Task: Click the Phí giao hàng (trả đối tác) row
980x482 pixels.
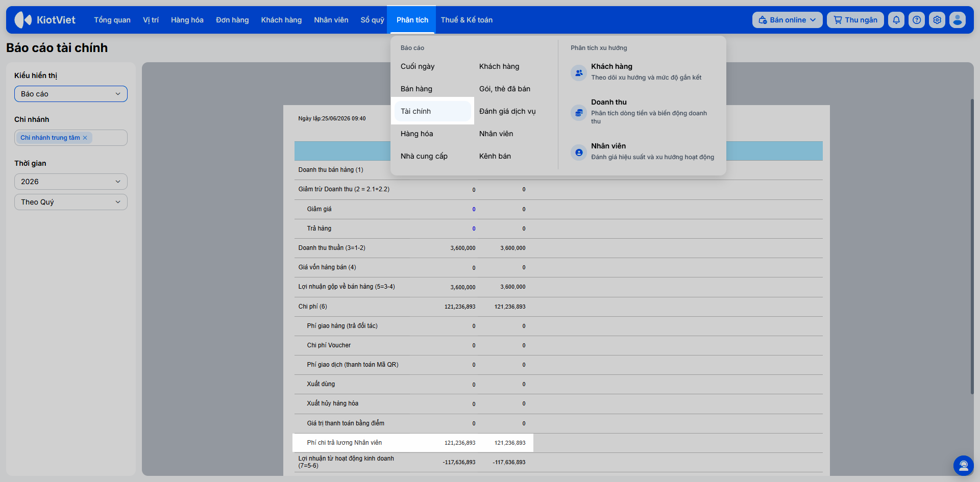Action: tap(558, 326)
